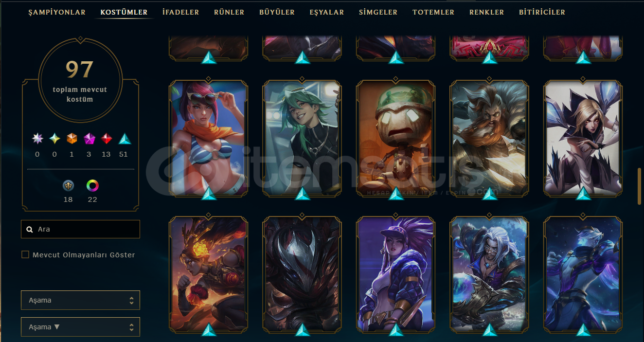Viewport: 644px width, 342px height.
Task: Click the Ara search field
Action: (80, 229)
